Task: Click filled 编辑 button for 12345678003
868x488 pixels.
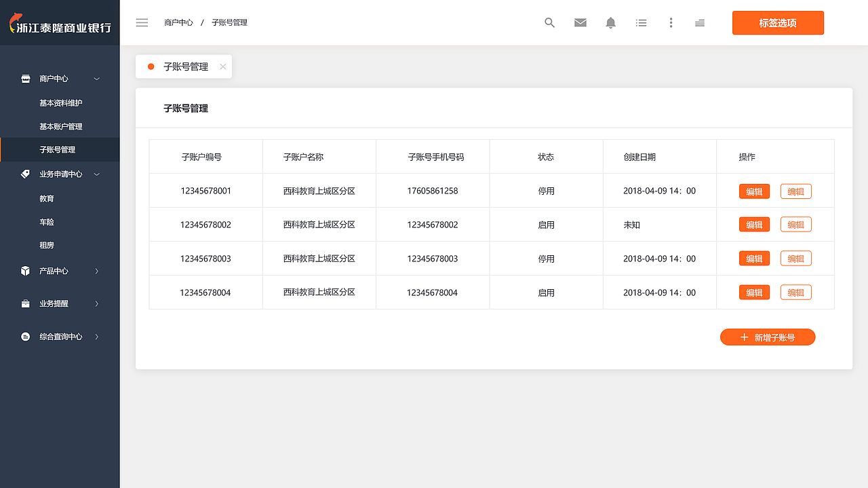Action: click(754, 259)
